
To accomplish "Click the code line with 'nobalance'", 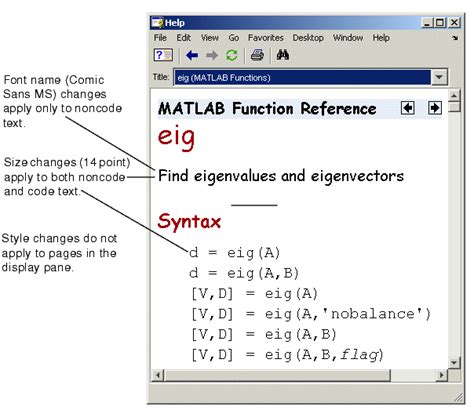I will pos(311,314).
